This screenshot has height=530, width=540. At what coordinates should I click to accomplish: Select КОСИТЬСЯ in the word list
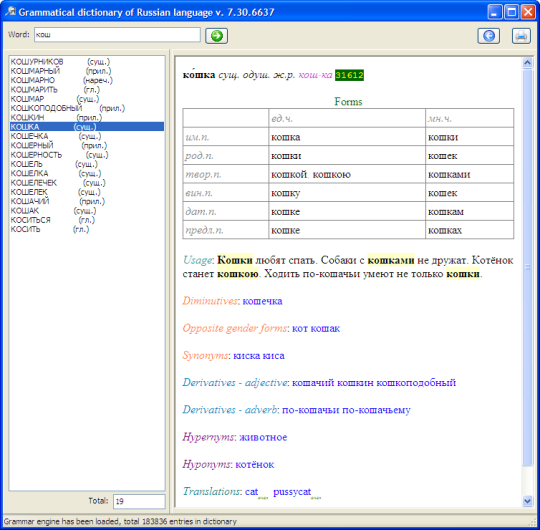click(x=30, y=220)
